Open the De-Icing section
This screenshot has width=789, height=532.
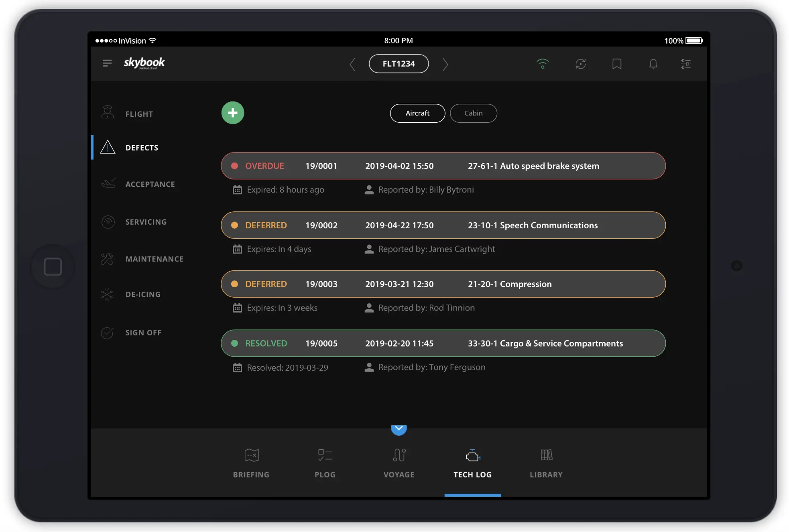point(142,294)
